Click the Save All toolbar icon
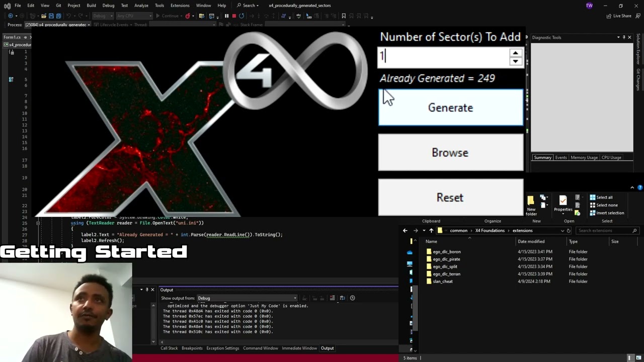This screenshot has height=362, width=644. 58,16
